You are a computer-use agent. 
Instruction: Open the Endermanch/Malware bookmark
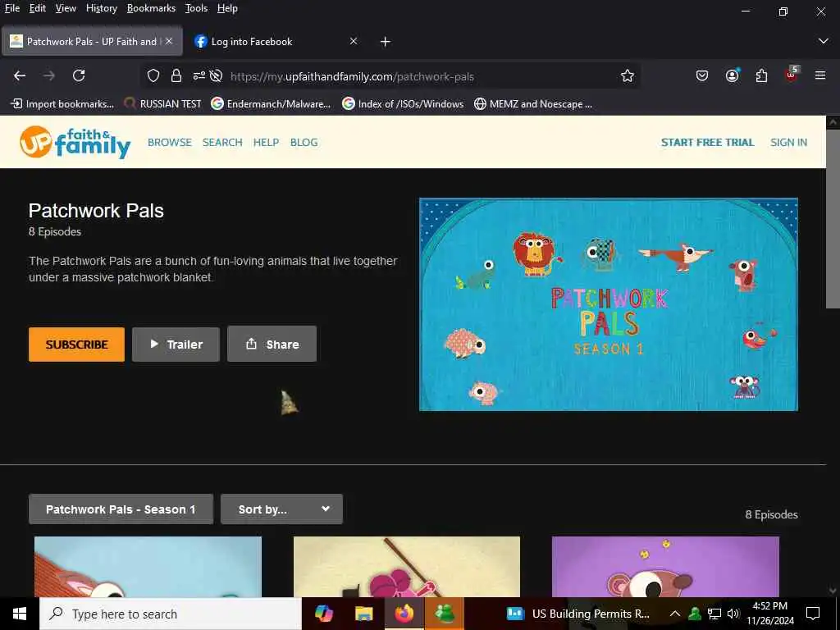271,104
